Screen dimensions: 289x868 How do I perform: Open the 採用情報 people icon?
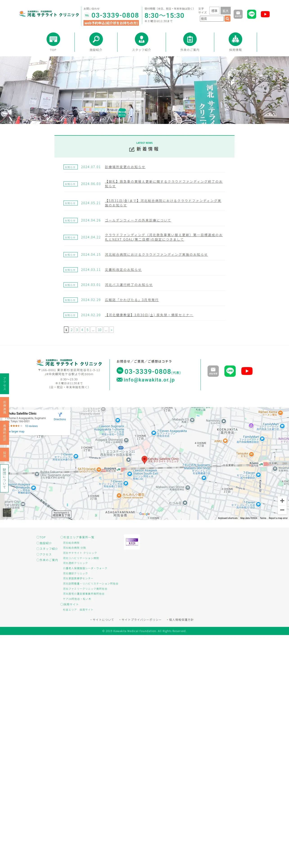[x=235, y=39]
